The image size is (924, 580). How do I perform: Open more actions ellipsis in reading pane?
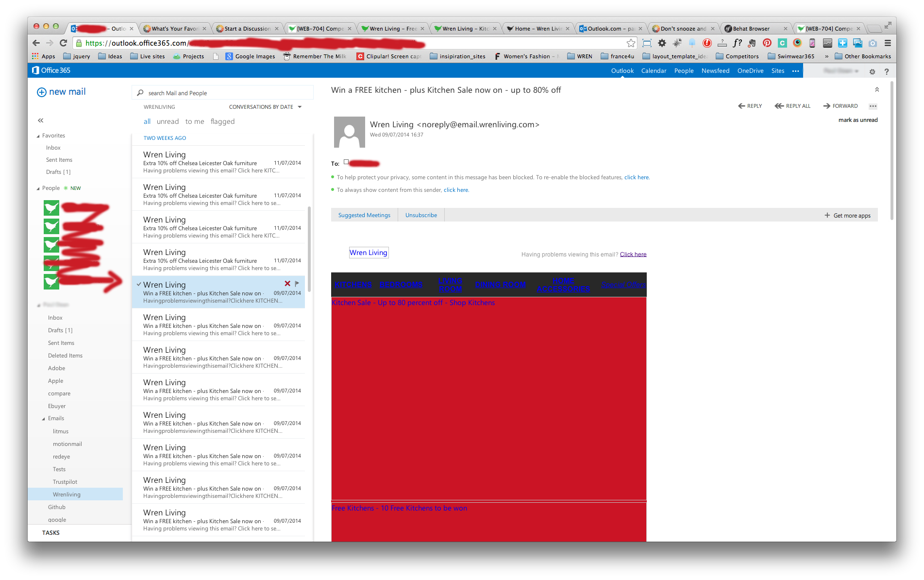pos(873,106)
